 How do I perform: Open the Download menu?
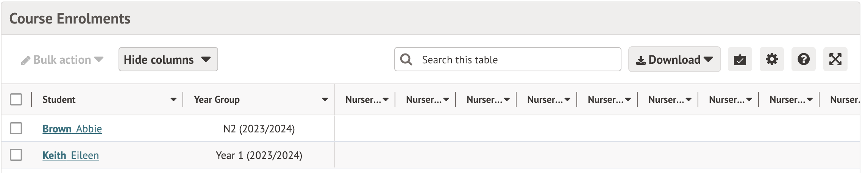click(x=674, y=60)
